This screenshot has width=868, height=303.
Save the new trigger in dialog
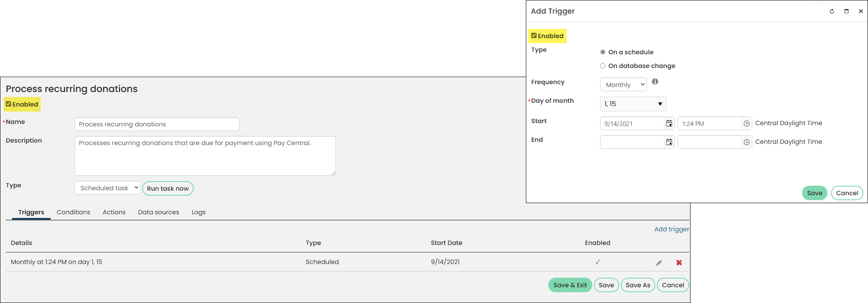815,193
